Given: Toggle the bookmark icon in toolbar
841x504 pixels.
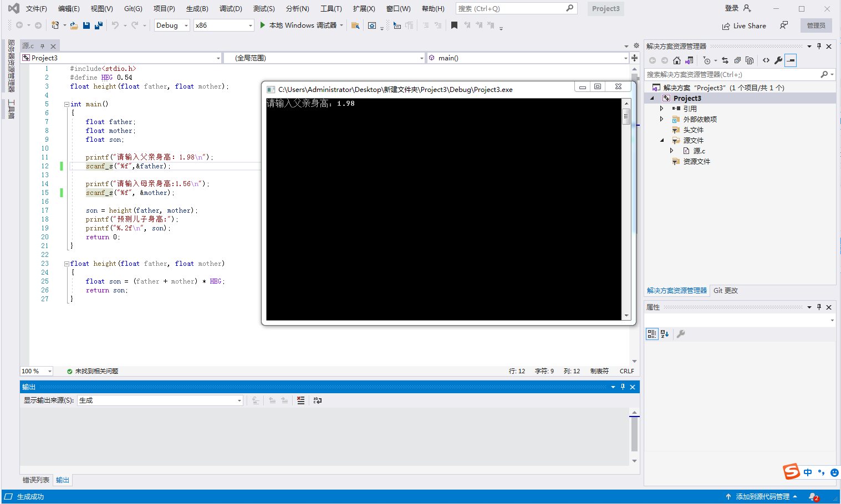Looking at the screenshot, I should (x=454, y=25).
